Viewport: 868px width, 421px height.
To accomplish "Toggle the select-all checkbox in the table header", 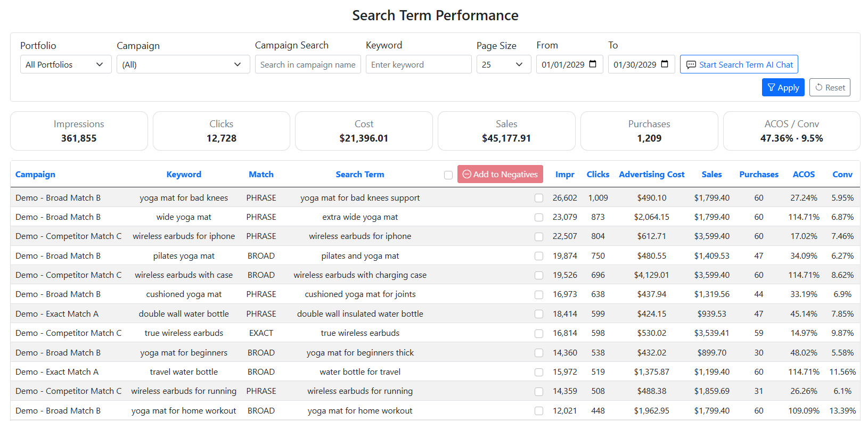I will coord(448,175).
